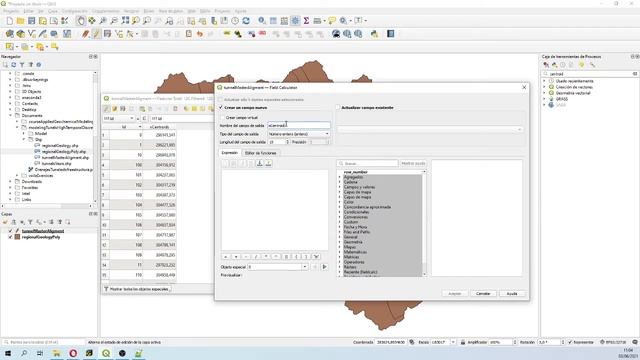Expand the Cadena function group
Viewport: 640px width, 360px height.
(x=340, y=182)
